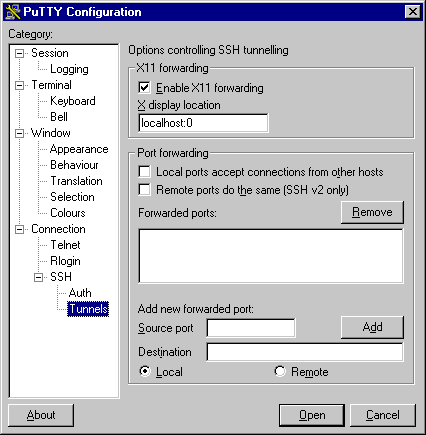Collapse the Session tree node
426x435 pixels.
pyautogui.click(x=20, y=53)
